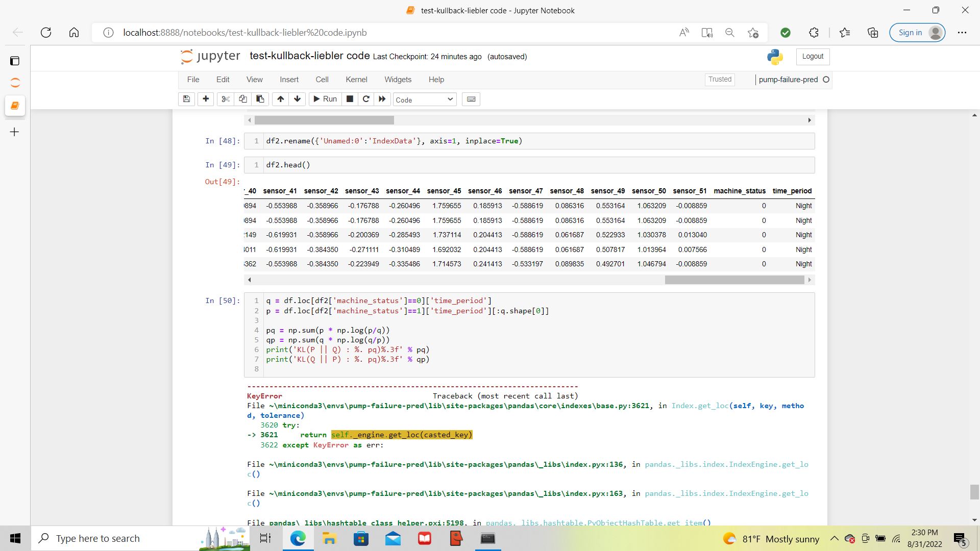The height and width of the screenshot is (551, 980).
Task: Insert a new cell below
Action: (x=206, y=99)
